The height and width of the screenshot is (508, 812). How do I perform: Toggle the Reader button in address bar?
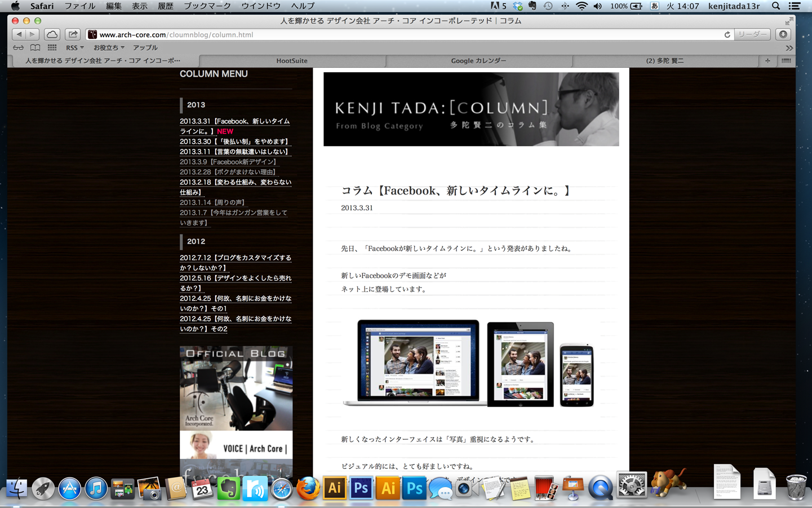(x=752, y=34)
